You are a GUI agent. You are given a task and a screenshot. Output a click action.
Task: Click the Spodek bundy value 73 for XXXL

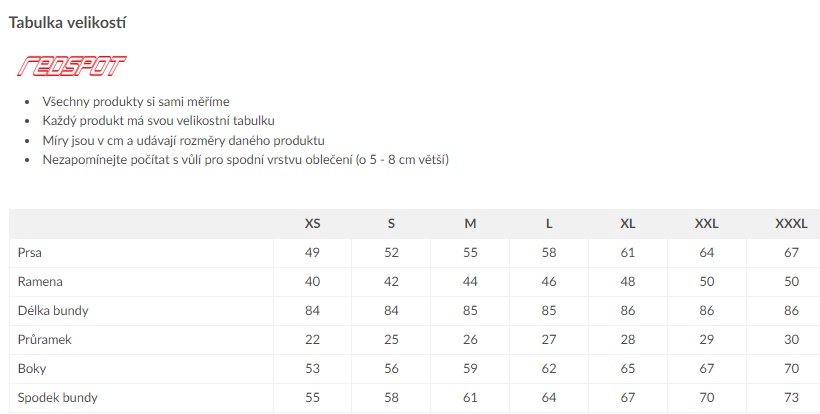click(x=791, y=398)
